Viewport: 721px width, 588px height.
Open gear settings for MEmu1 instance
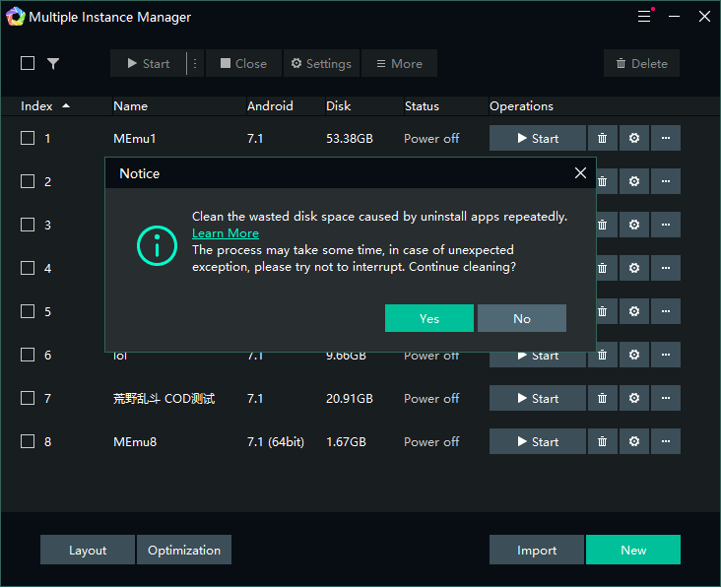point(633,139)
